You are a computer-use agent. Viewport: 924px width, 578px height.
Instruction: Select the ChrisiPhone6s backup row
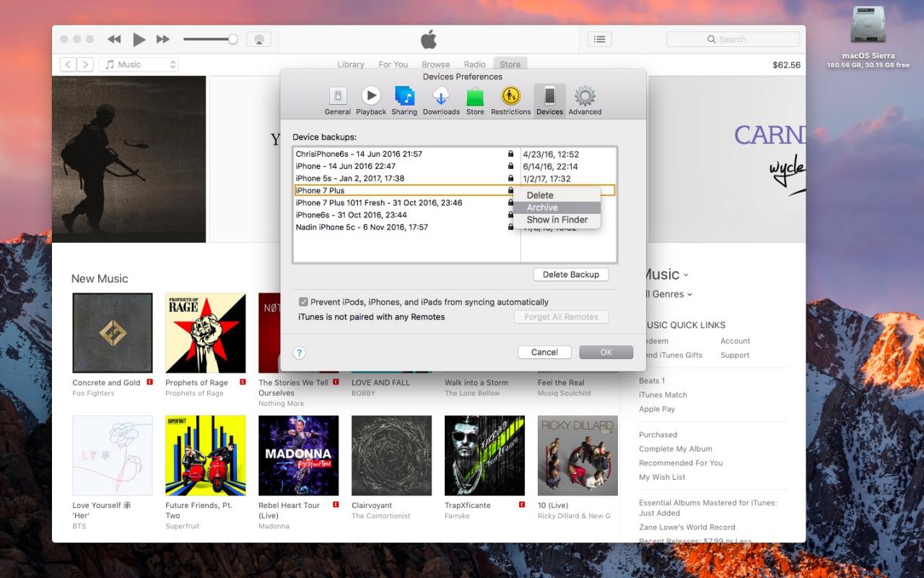(455, 154)
